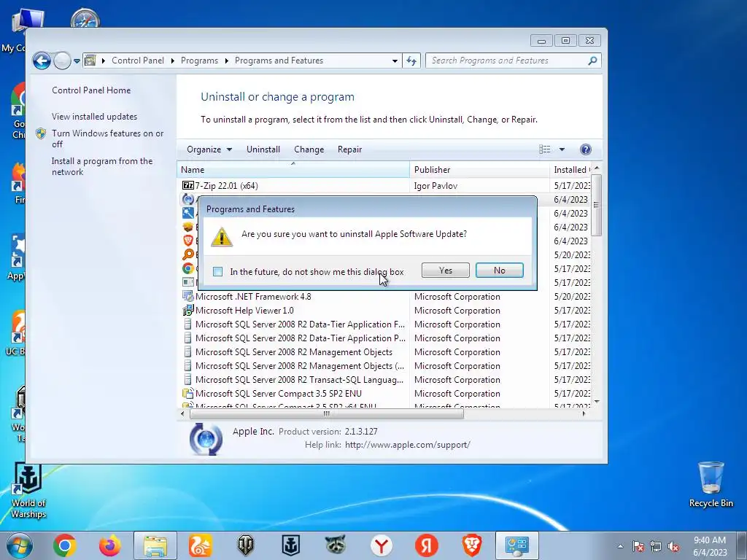This screenshot has height=560, width=747.
Task: Click the Change toolbar command
Action: click(x=309, y=149)
